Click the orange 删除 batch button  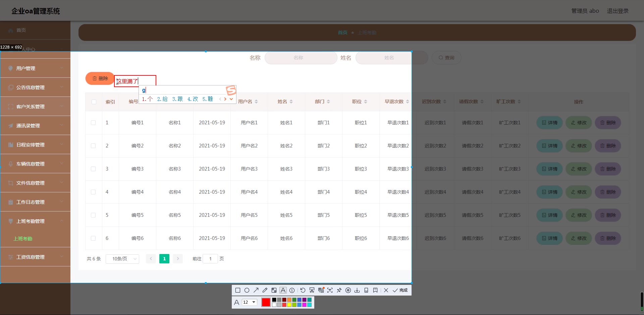(100, 78)
